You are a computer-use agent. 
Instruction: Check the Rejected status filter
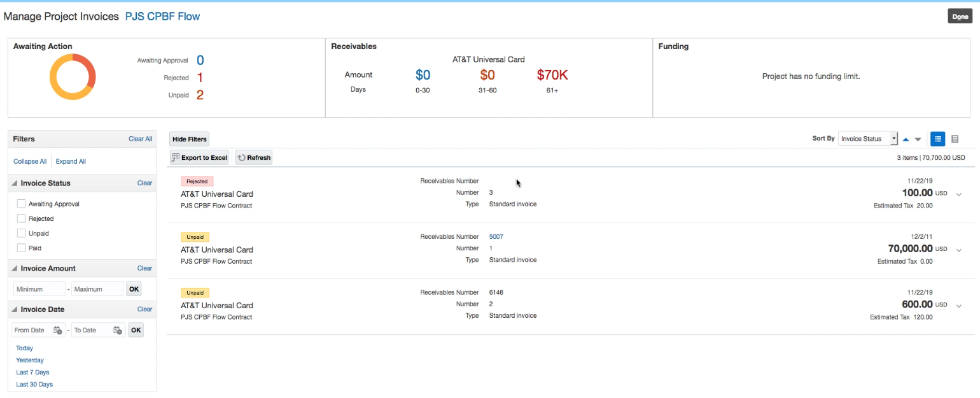tap(21, 218)
